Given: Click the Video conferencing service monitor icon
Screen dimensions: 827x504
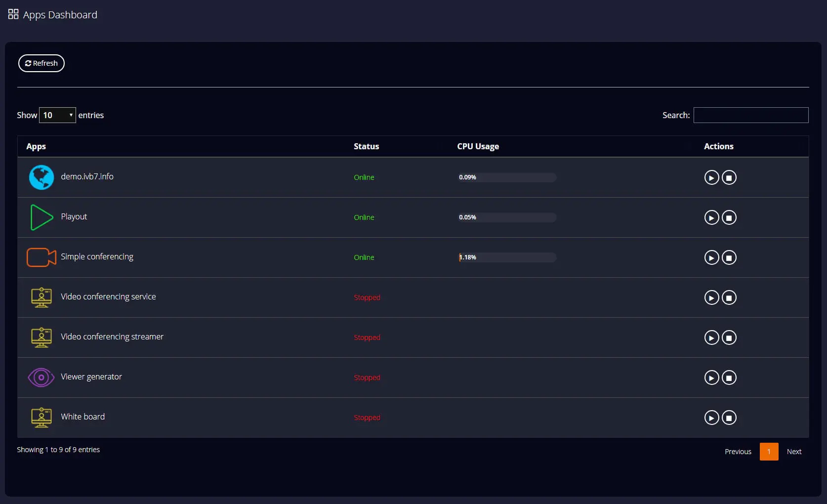Looking at the screenshot, I should [41, 297].
